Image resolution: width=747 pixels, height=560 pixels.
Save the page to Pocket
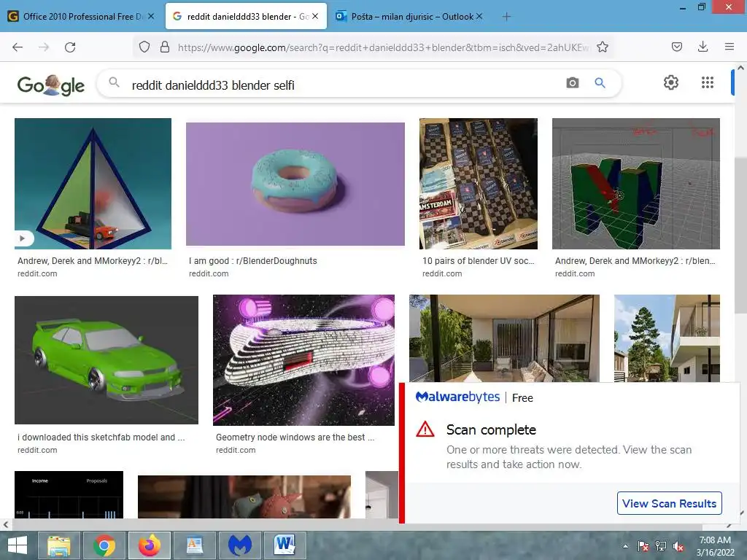[676, 47]
